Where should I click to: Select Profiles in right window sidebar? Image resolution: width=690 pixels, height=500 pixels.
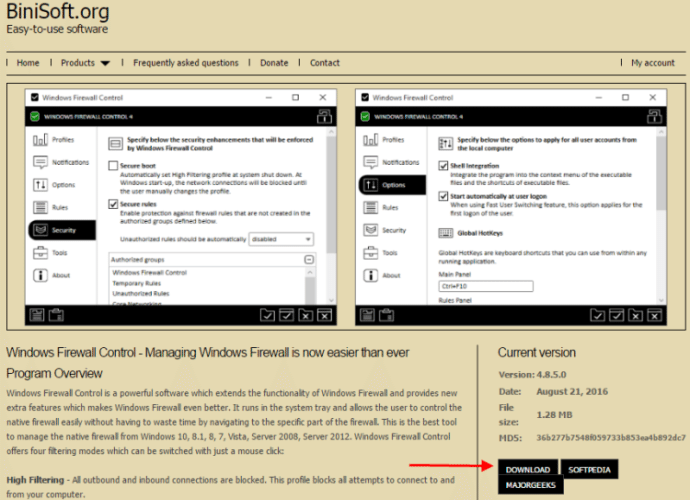(x=384, y=140)
